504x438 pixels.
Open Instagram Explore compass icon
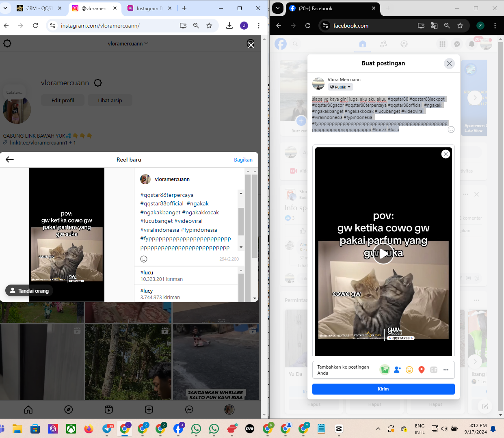(69, 410)
